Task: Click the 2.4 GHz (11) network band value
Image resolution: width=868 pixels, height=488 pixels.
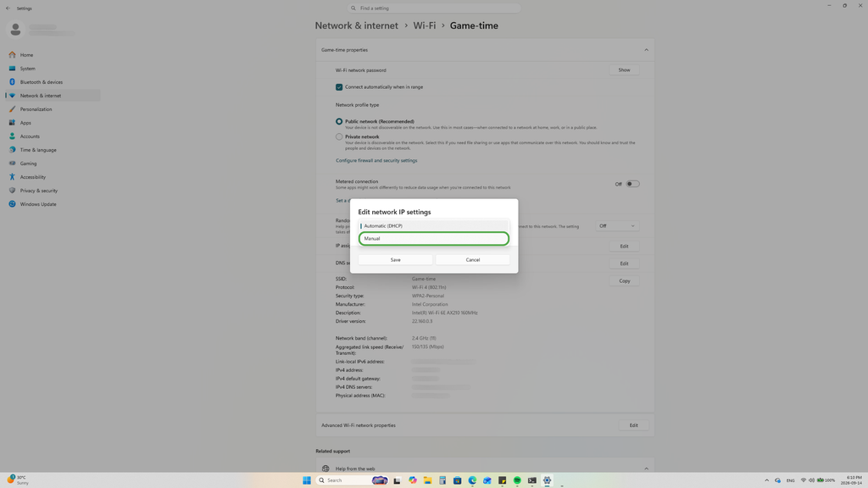Action: coord(424,338)
